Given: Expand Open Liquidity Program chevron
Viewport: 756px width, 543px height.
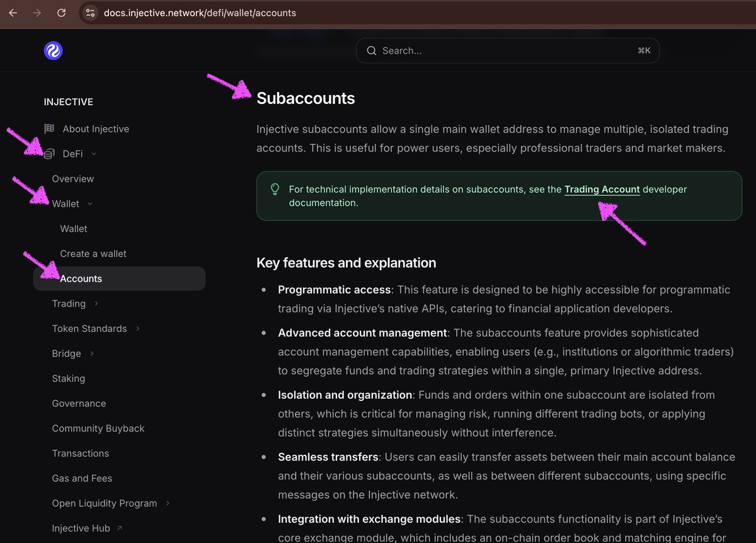Looking at the screenshot, I should [168, 503].
